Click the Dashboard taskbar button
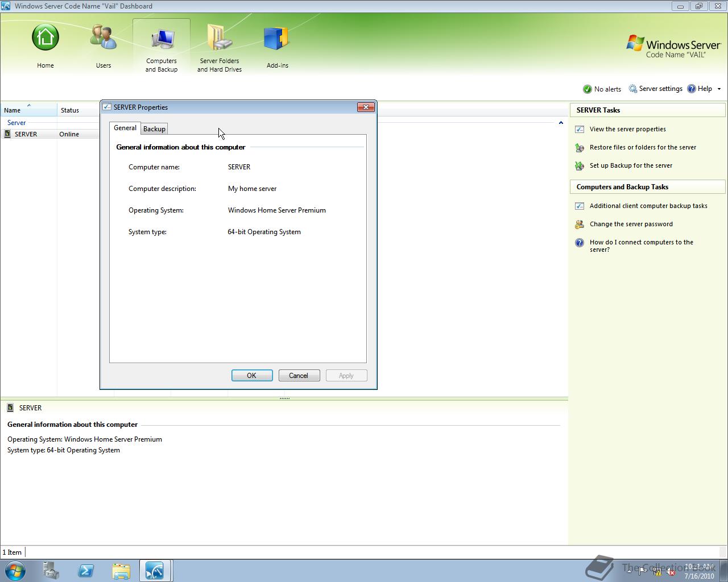Viewport: 728px width, 582px height. coord(156,571)
